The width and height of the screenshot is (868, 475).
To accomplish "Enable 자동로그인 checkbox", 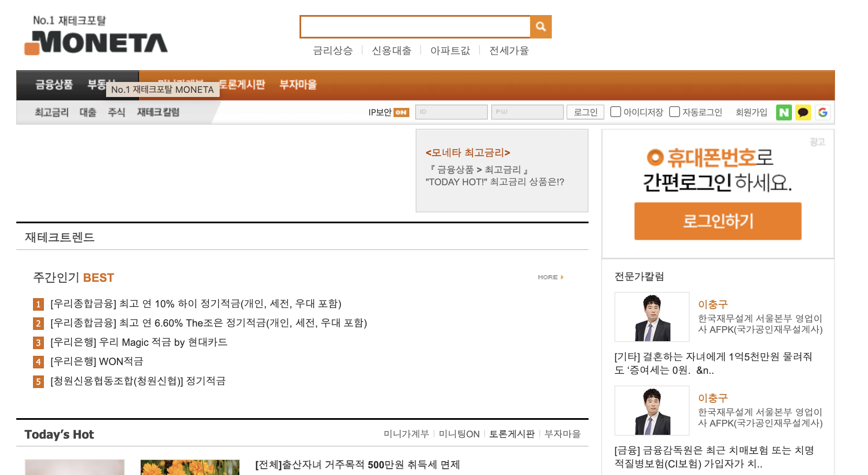I will coord(674,112).
